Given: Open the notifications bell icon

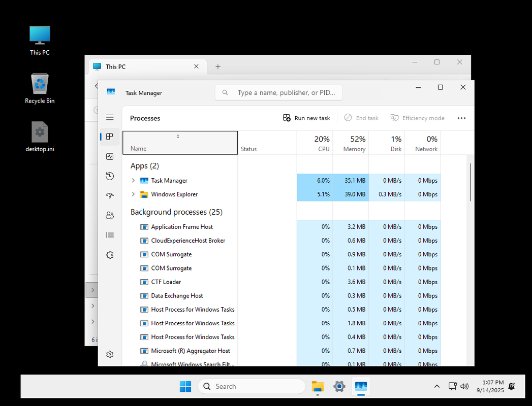Looking at the screenshot, I should (x=512, y=386).
